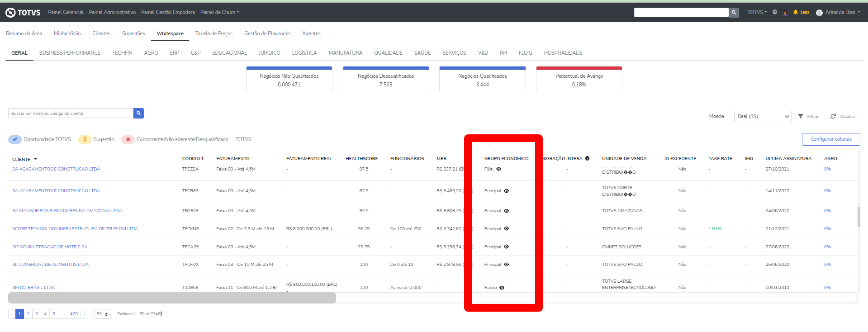Switch to the Resumo da Área tab
The width and height of the screenshot is (868, 332).
pos(24,33)
